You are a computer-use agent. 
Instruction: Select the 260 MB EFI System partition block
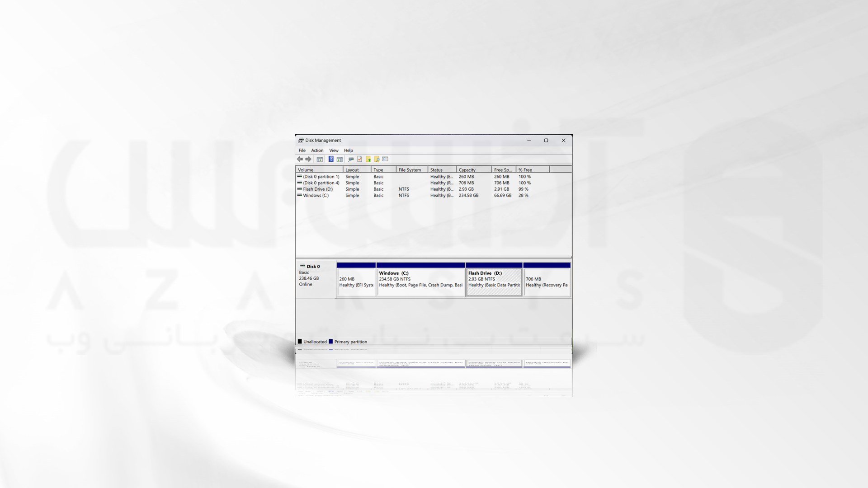pos(356,279)
